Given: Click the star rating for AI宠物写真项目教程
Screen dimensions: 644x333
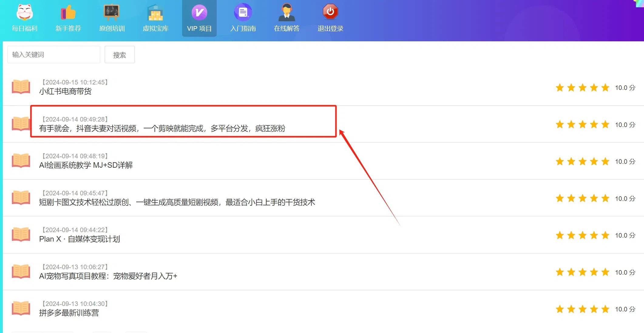Looking at the screenshot, I should [582, 273].
